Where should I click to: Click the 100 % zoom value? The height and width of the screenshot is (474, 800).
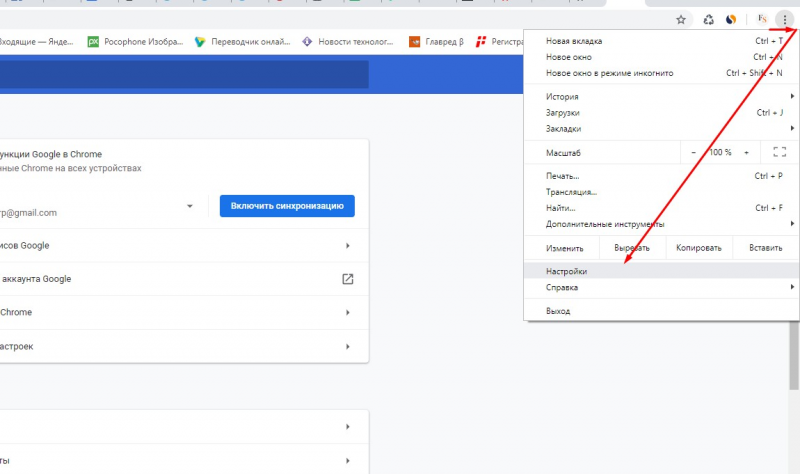tap(720, 153)
